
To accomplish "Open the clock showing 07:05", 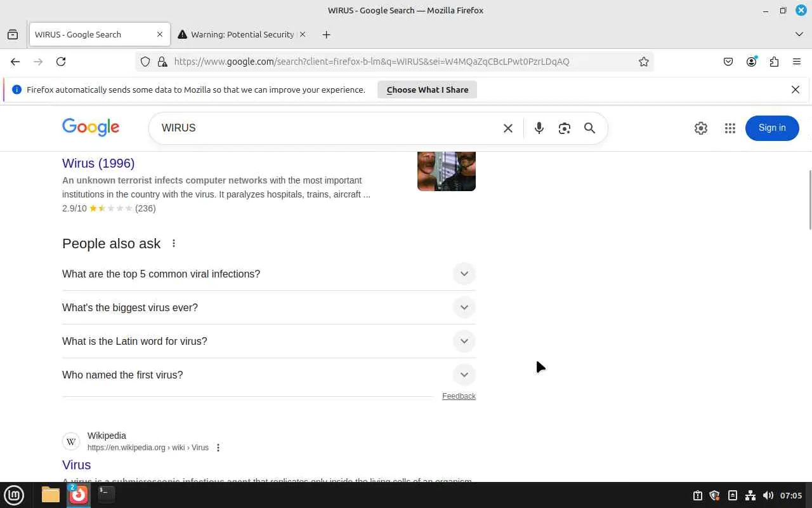I will [x=791, y=495].
